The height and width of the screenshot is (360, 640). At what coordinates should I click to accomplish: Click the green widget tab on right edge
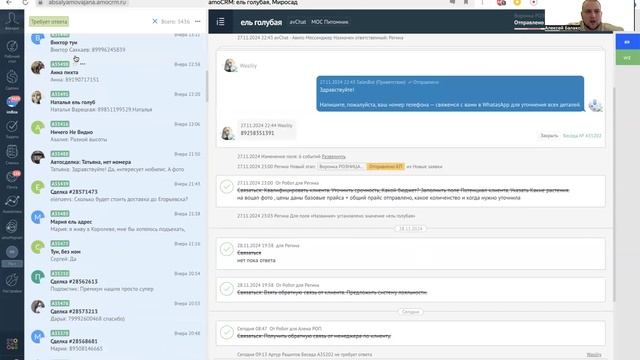coord(627,58)
